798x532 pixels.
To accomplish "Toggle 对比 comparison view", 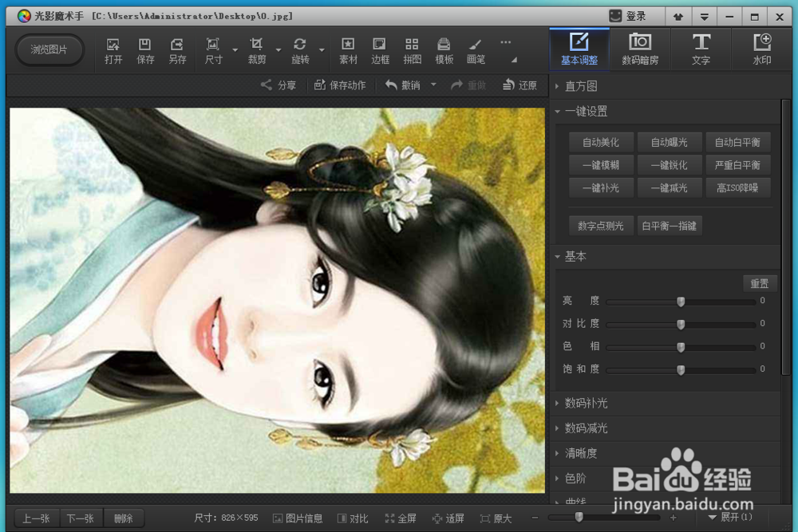I will [353, 518].
